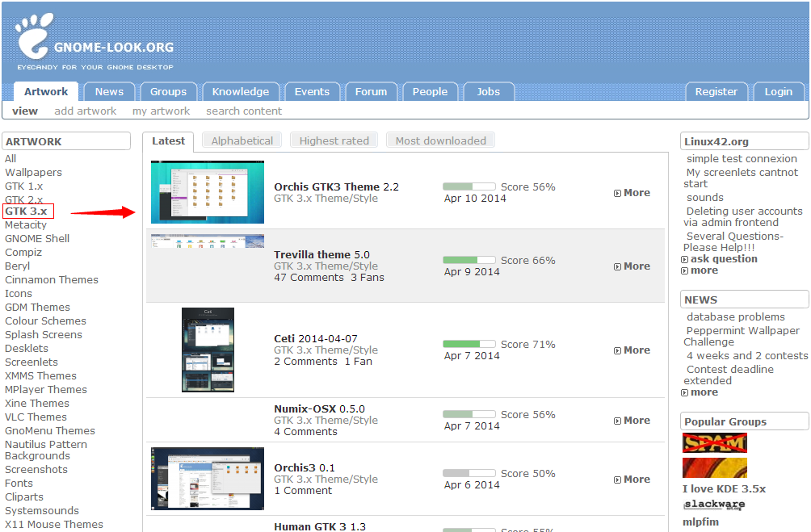Select VLC Themes category

coord(36,417)
